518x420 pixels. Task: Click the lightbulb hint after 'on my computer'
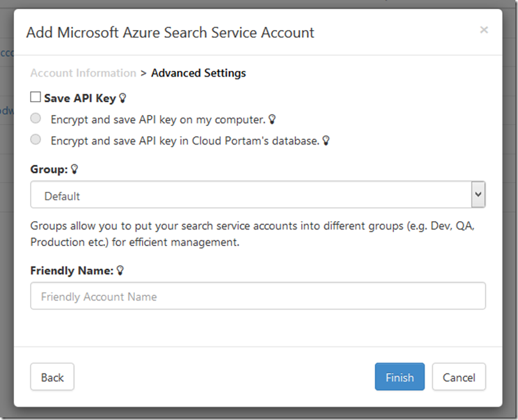[x=272, y=119]
